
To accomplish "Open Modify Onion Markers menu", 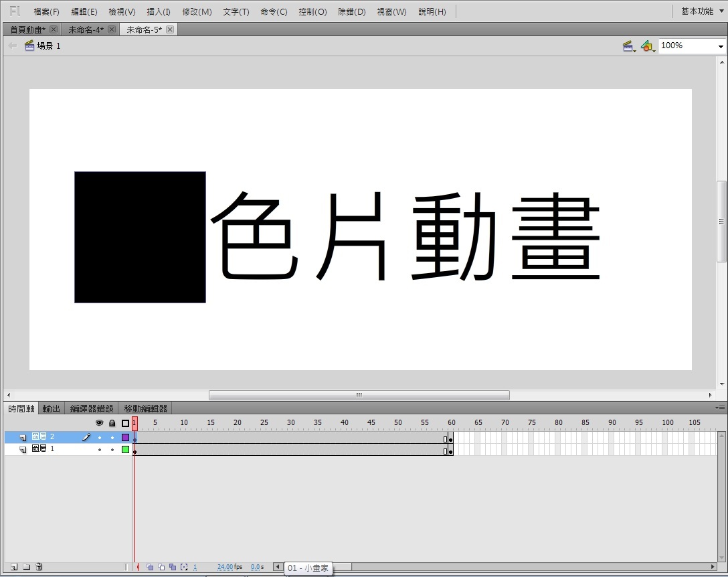I will tap(184, 567).
